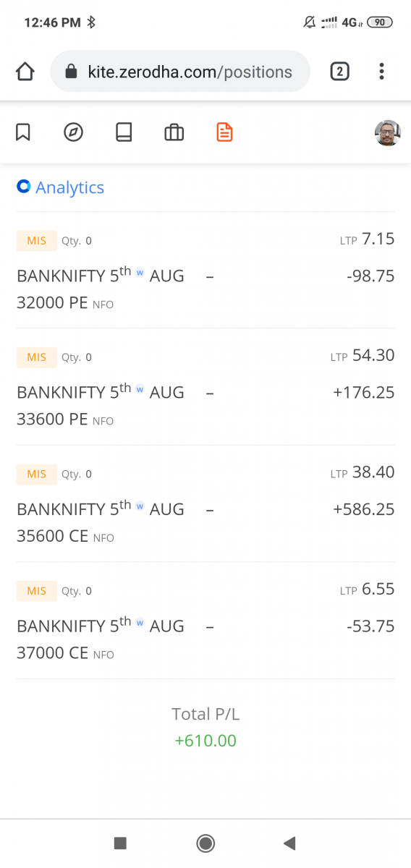Open the Holdings briefcase icon
411x868 pixels.
coord(174,132)
